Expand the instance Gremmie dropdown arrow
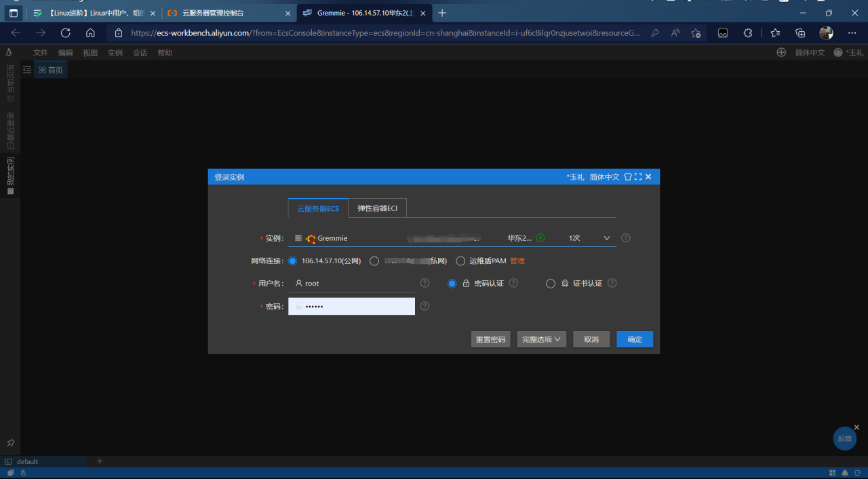The image size is (868, 479). click(607, 238)
